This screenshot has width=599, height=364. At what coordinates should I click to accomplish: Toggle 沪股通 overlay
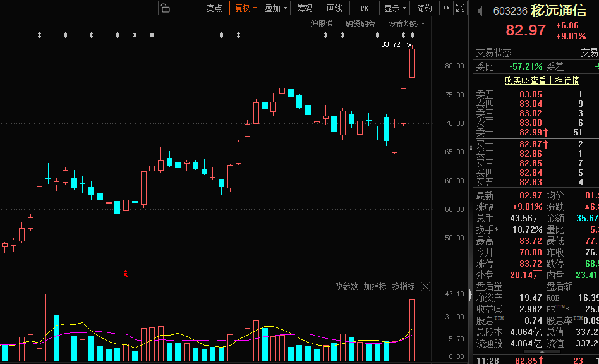click(x=322, y=23)
